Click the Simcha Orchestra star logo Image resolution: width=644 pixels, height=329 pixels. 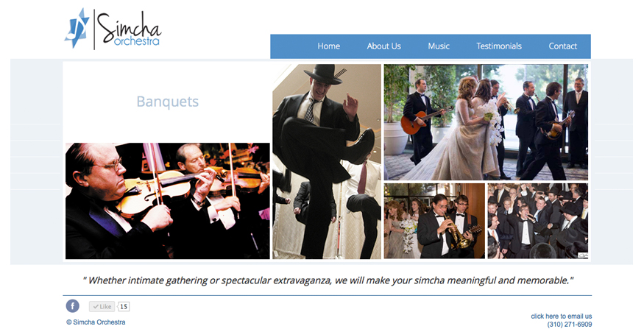[77, 28]
